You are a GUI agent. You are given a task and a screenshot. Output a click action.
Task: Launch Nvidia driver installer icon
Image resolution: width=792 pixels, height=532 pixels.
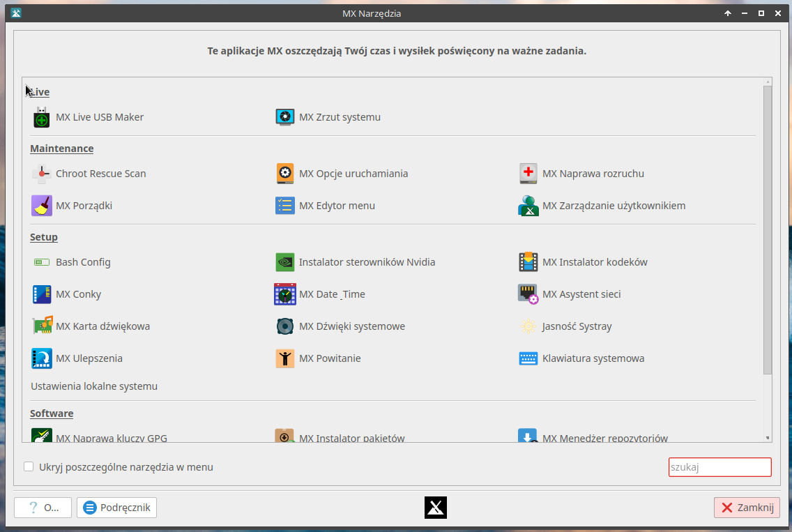pyautogui.click(x=285, y=262)
